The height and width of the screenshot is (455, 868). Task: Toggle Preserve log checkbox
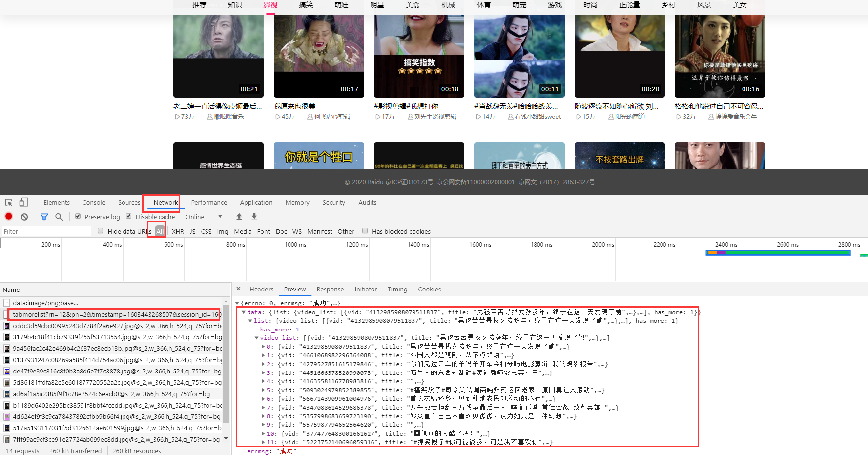(x=78, y=216)
